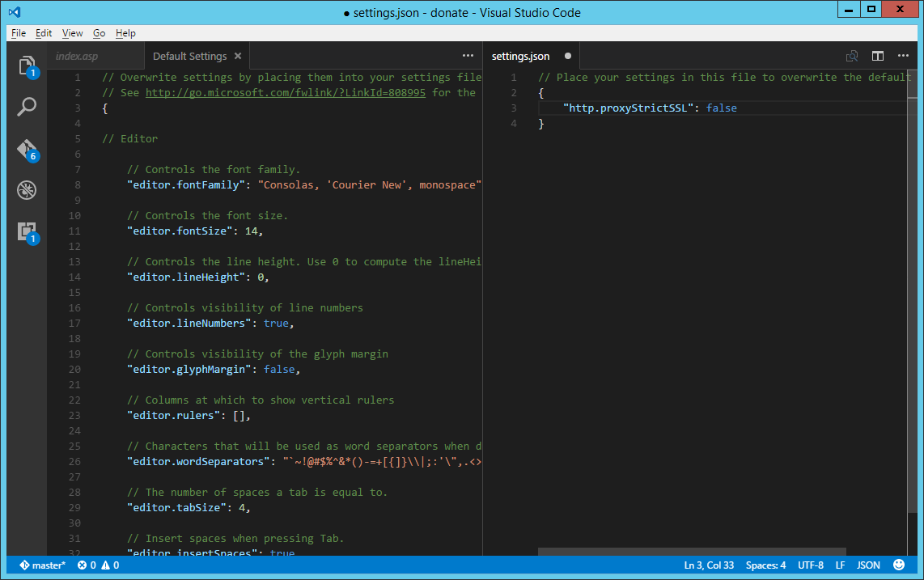The width and height of the screenshot is (924, 580).
Task: Open the Edit menu
Action: [x=43, y=33]
